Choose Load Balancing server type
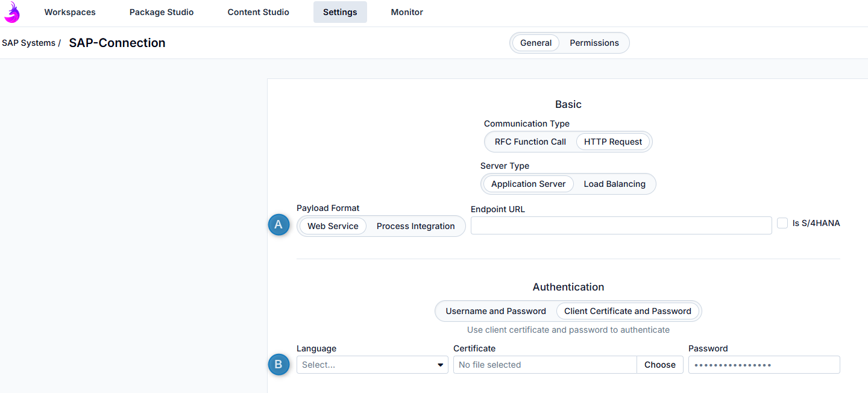This screenshot has height=393, width=868. (x=614, y=184)
